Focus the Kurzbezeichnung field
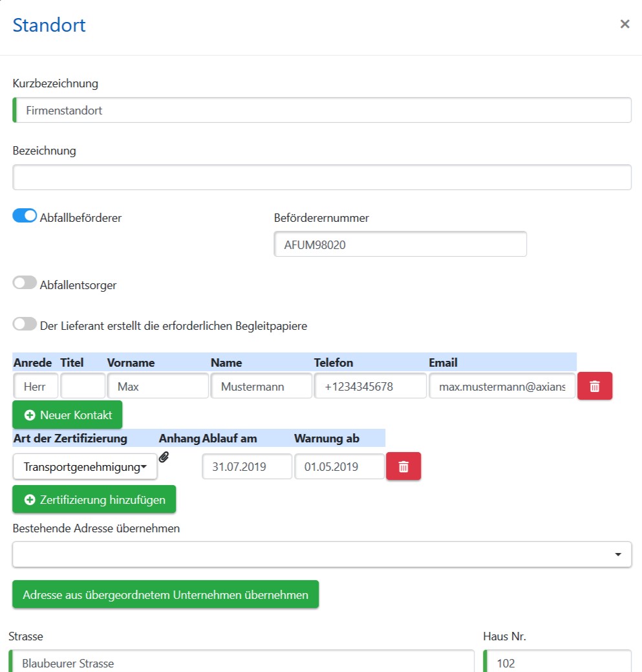The width and height of the screenshot is (642, 672). tap(321, 110)
